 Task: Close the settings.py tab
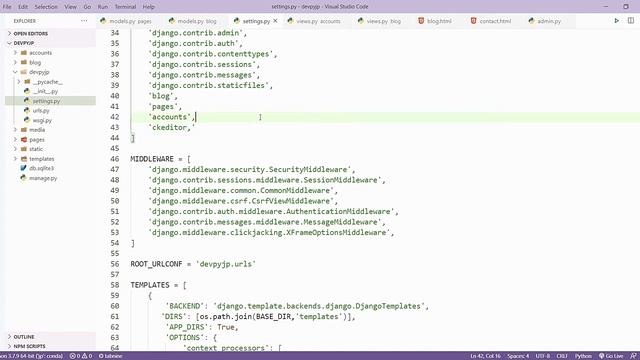click(276, 21)
